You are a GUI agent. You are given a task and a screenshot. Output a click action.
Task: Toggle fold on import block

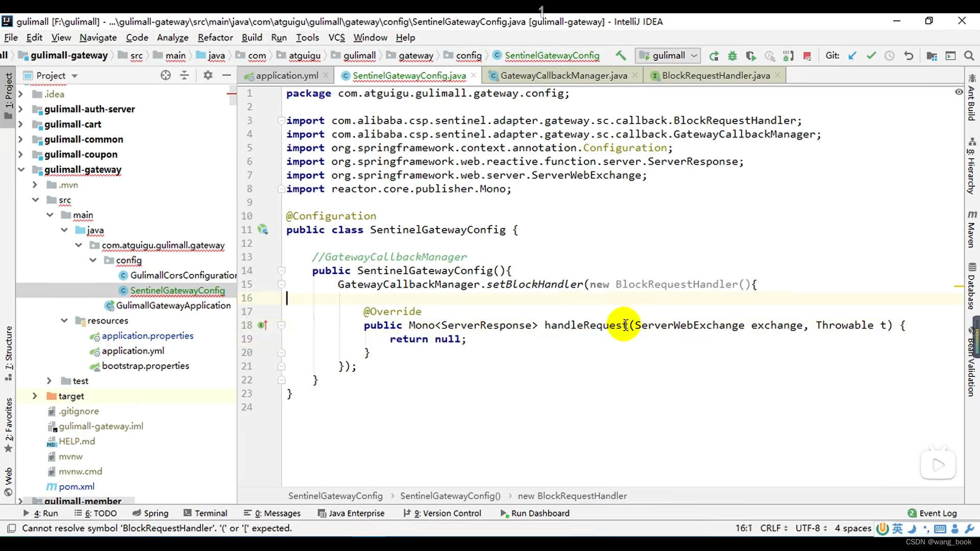281,121
